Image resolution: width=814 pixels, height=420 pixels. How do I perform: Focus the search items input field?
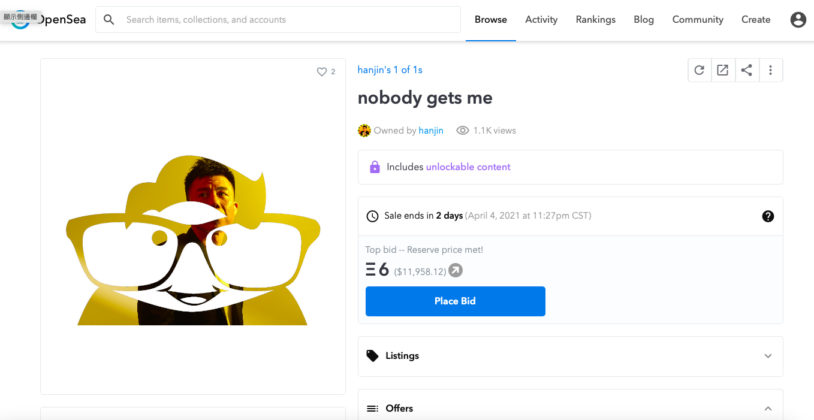click(278, 20)
